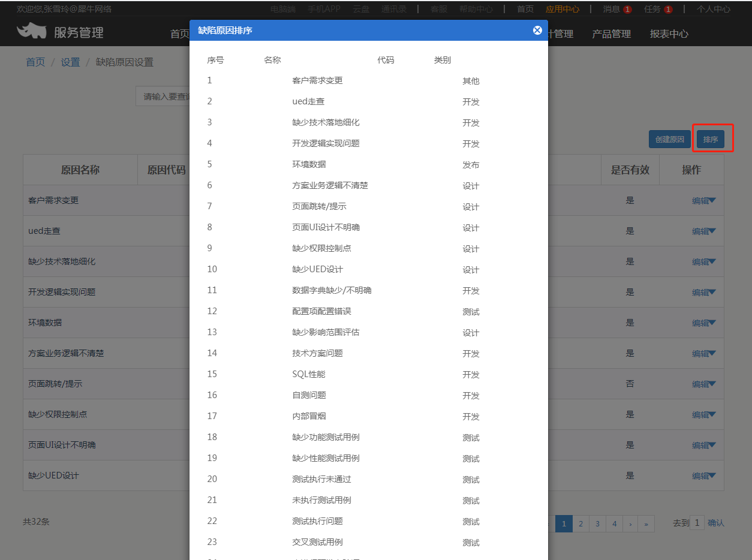
Task: Click 是否有效 column header
Action: click(630, 170)
